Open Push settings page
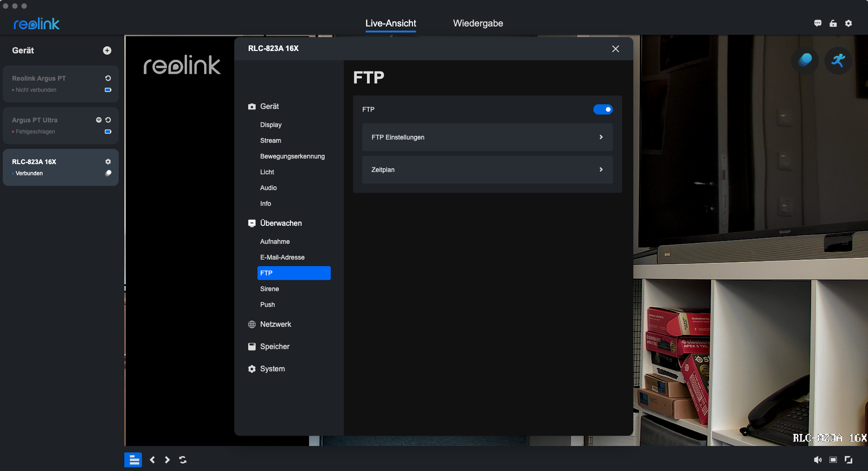868x471 pixels. pos(268,305)
